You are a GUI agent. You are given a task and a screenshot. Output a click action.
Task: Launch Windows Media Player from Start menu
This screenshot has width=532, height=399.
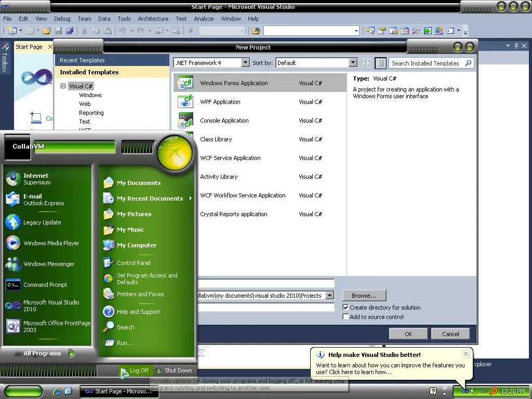pos(47,243)
